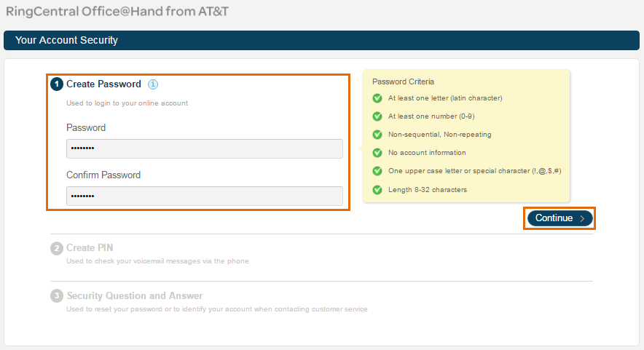Image resolution: width=644 pixels, height=350 pixels.
Task: Expand Security Question and Answer section
Action: point(135,296)
